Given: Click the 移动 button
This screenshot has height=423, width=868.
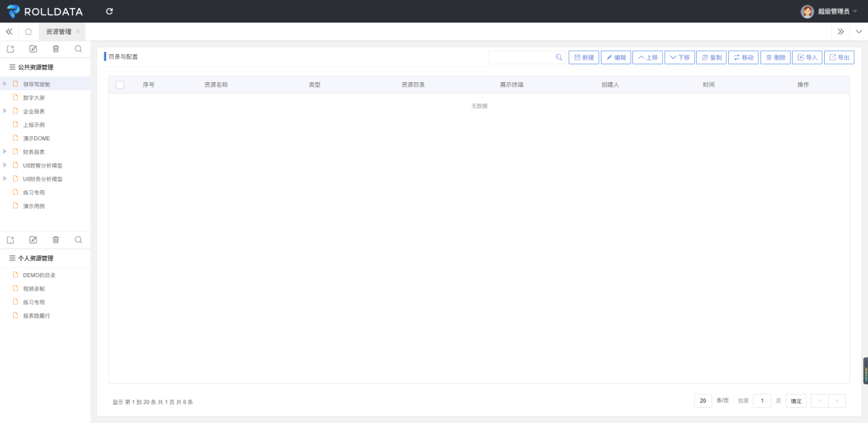Looking at the screenshot, I should point(743,57).
